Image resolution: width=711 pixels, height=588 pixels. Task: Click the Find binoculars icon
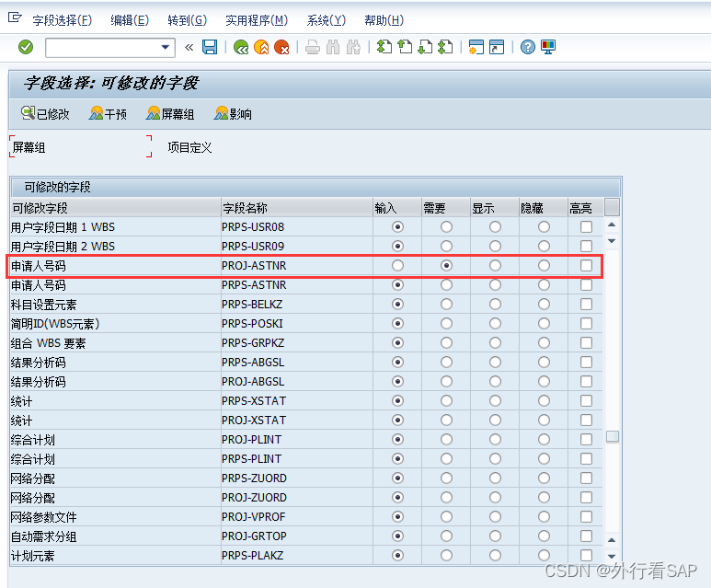(x=333, y=47)
